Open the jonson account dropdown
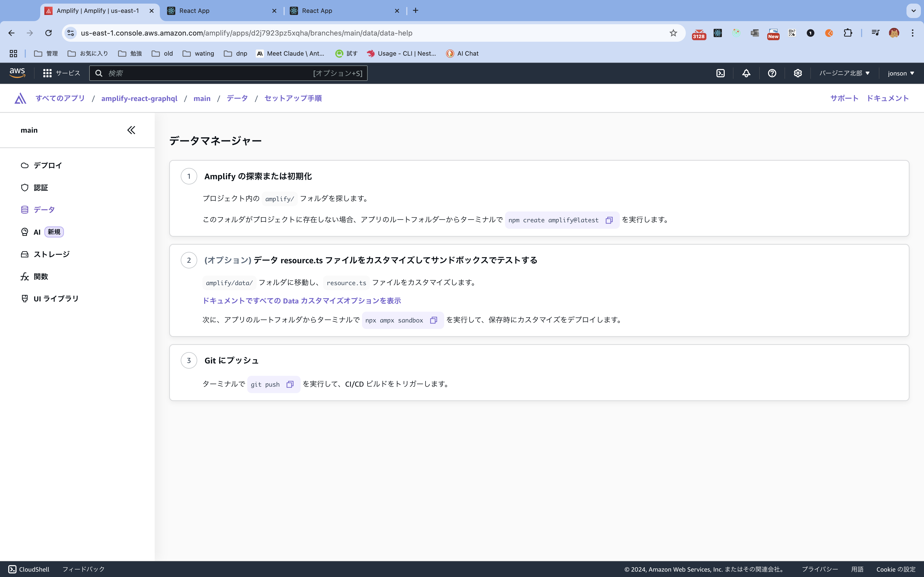This screenshot has width=924, height=577. (x=900, y=73)
